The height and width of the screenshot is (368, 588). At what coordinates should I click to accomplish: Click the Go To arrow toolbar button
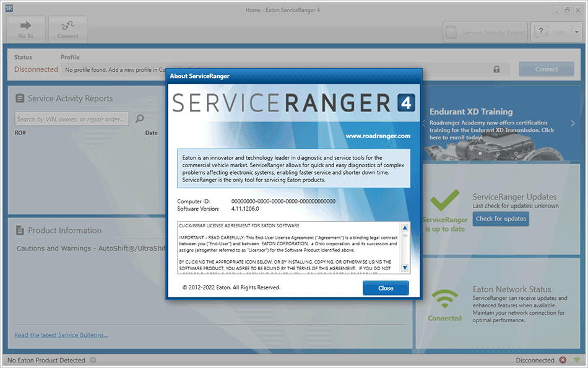[x=26, y=29]
